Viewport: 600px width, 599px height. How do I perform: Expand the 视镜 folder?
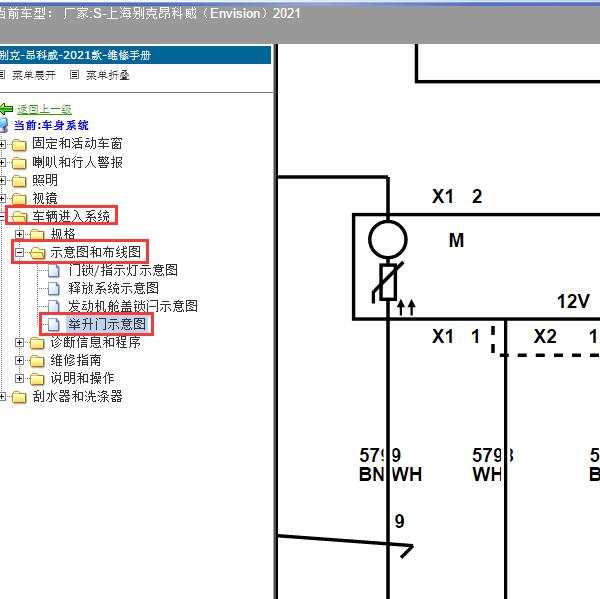[x=2, y=198]
